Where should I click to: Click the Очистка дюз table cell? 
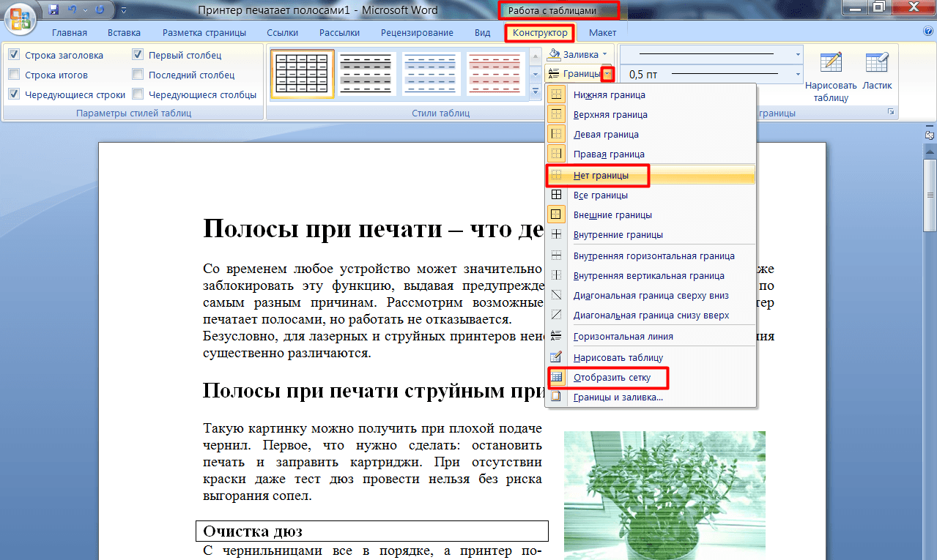pos(372,531)
